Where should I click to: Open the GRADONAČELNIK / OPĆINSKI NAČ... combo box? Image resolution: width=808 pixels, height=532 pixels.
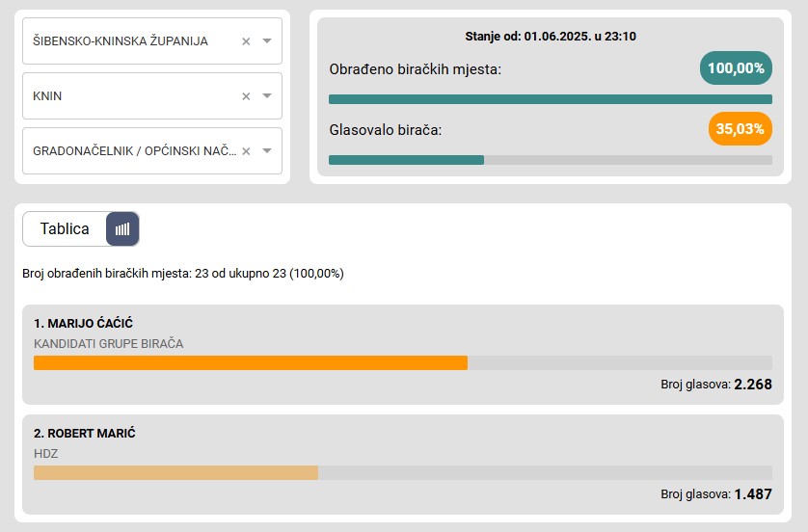pyautogui.click(x=152, y=151)
